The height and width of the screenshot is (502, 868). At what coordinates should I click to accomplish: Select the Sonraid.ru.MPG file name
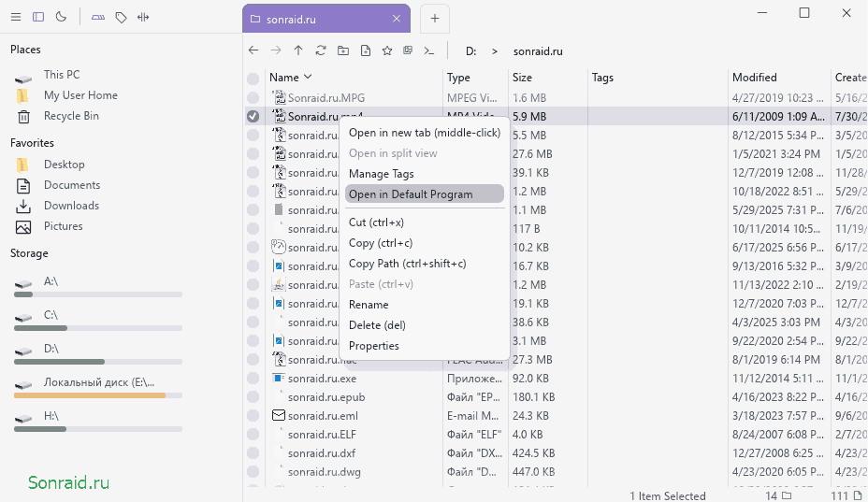[x=326, y=98]
